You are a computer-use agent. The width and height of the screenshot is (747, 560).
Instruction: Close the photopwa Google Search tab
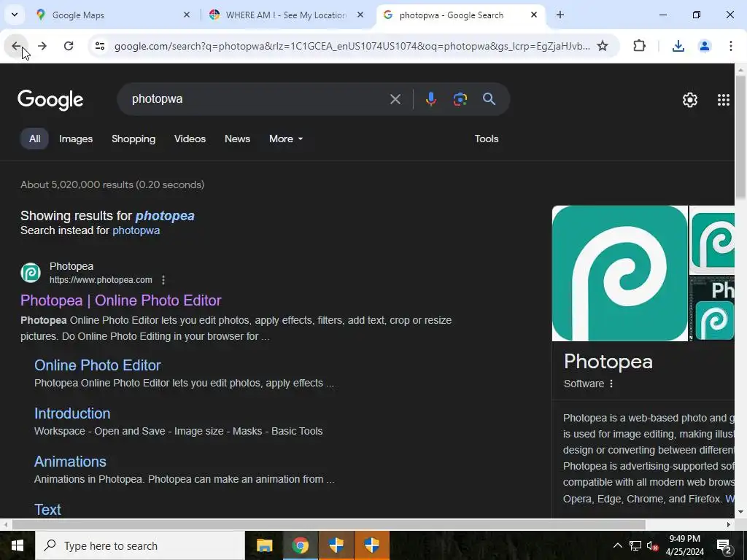(534, 15)
